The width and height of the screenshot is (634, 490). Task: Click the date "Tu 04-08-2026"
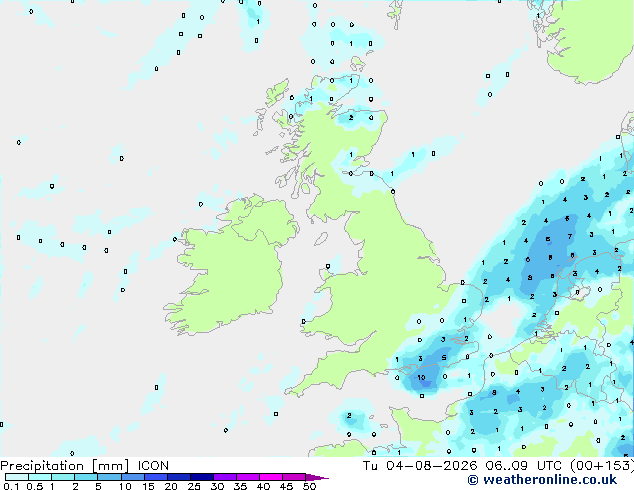[x=420, y=466]
